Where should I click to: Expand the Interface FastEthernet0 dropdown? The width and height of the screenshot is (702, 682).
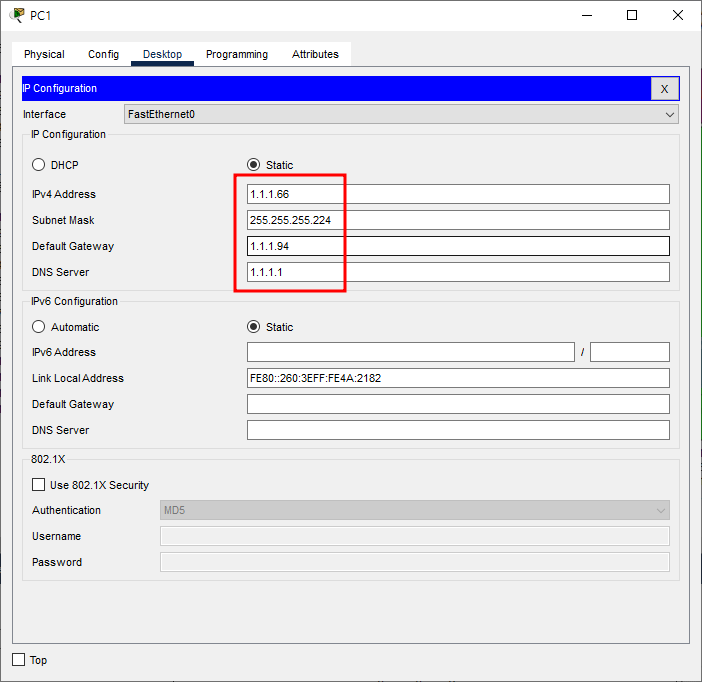(401, 114)
